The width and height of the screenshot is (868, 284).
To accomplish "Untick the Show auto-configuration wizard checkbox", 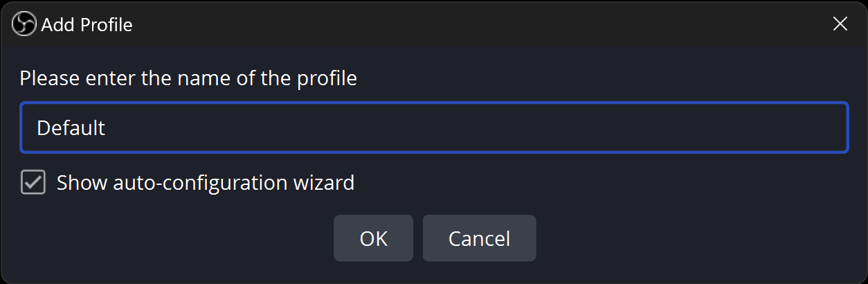I will tap(33, 183).
